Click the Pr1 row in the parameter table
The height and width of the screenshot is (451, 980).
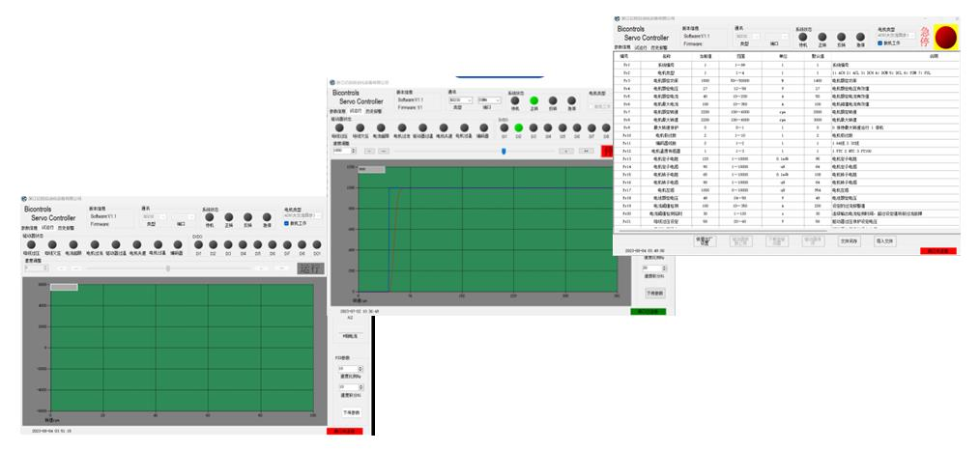787,65
